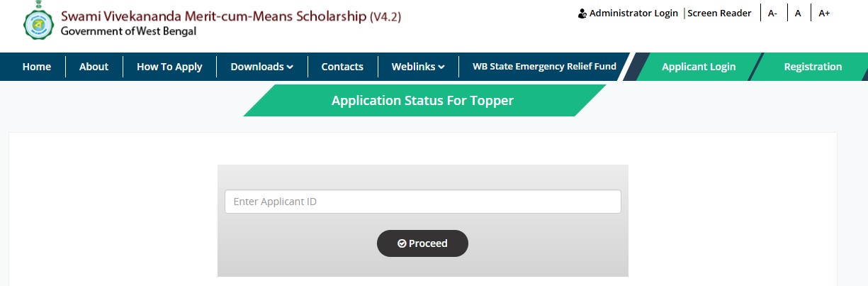Open the Home menu item
Viewport: 868px width, 286px height.
coord(37,67)
